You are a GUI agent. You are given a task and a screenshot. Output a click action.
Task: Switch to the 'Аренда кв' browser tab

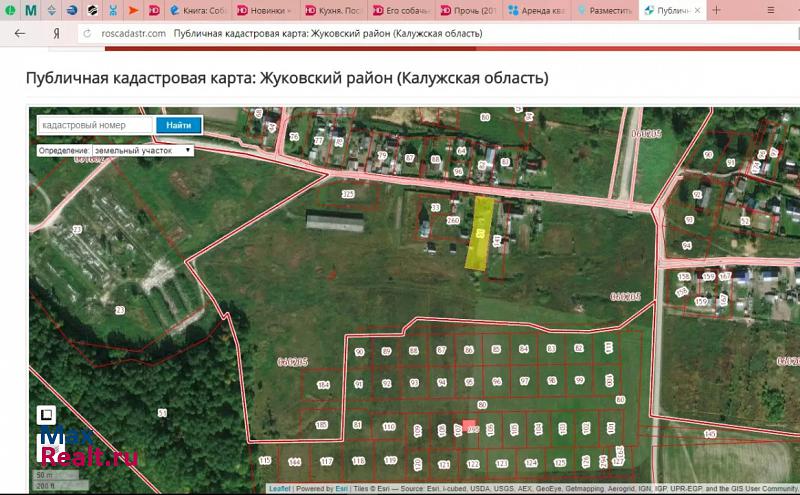pyautogui.click(x=540, y=11)
